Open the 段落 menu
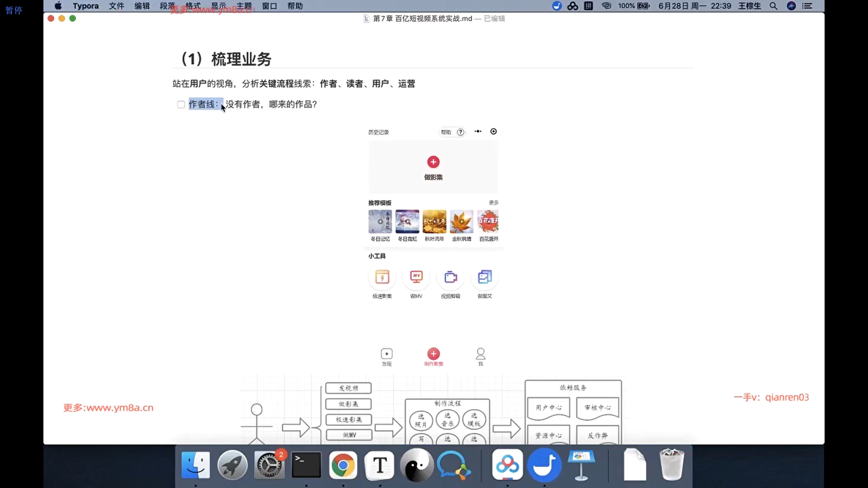The image size is (868, 488). tap(167, 6)
